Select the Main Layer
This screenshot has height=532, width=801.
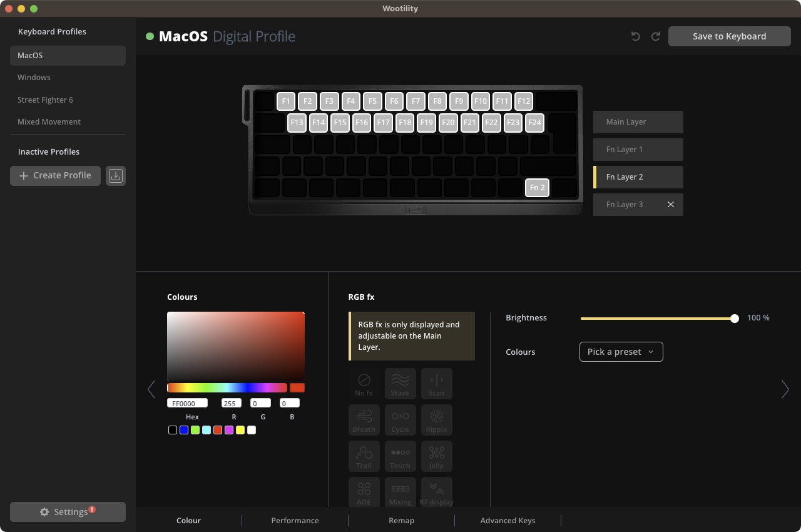point(638,122)
